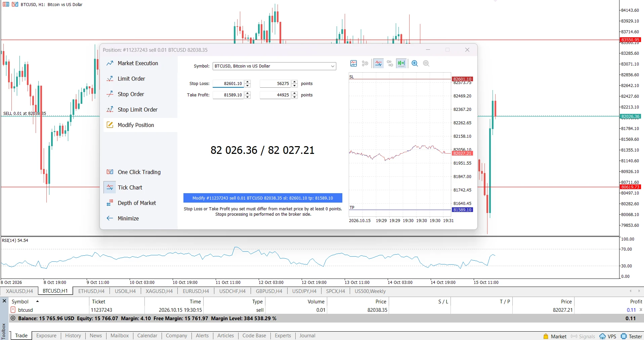Screen dimensions: 644x340
Task: Click the blue Modify #11237243 button
Action: pos(263,198)
